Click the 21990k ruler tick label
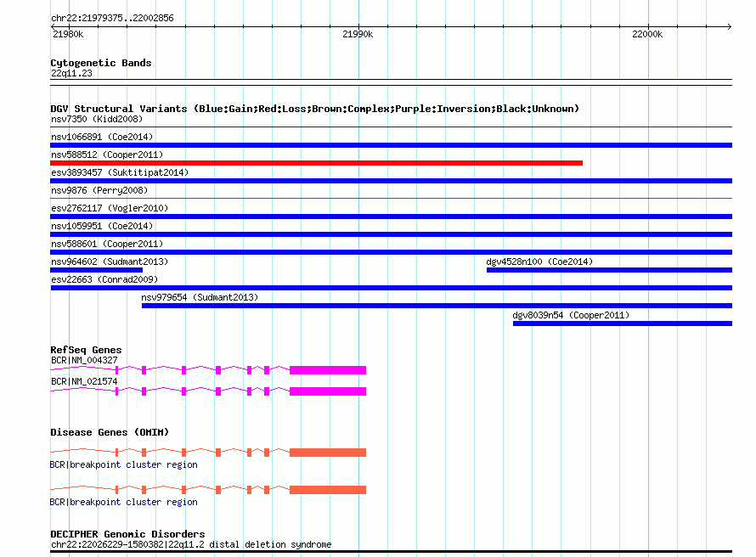 click(x=358, y=34)
